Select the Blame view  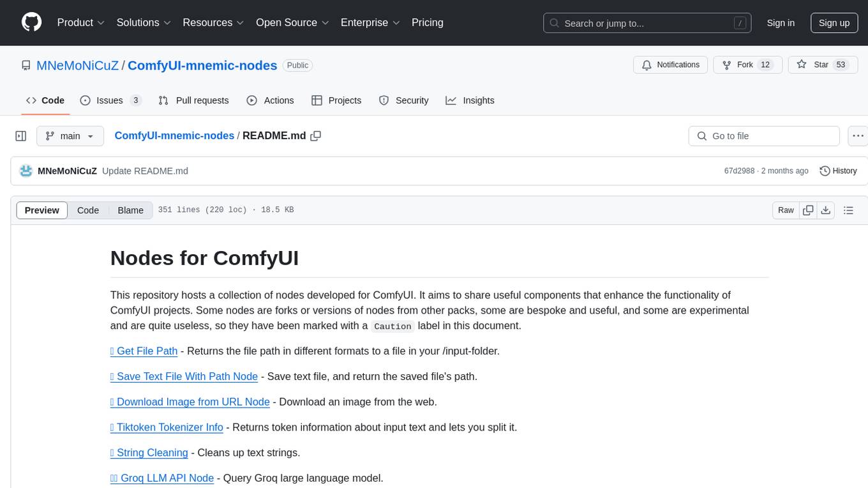130,210
